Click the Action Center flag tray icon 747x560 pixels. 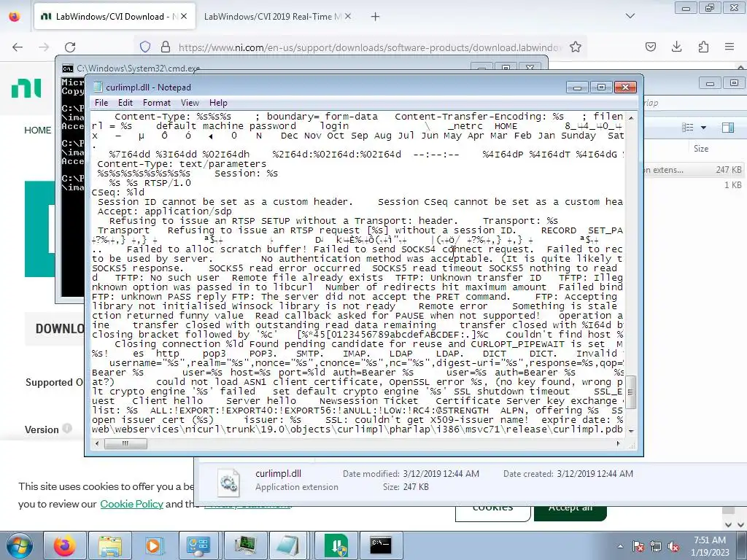[x=638, y=546]
